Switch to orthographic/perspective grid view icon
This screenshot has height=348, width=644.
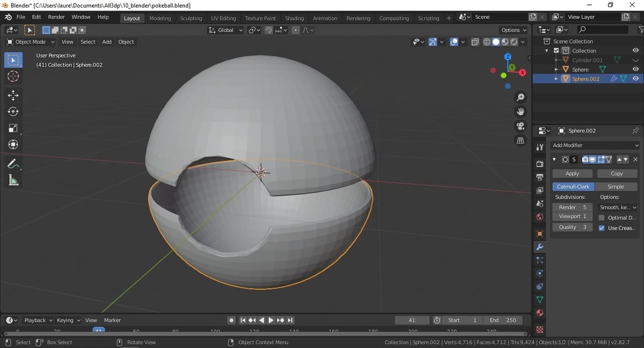click(x=520, y=140)
